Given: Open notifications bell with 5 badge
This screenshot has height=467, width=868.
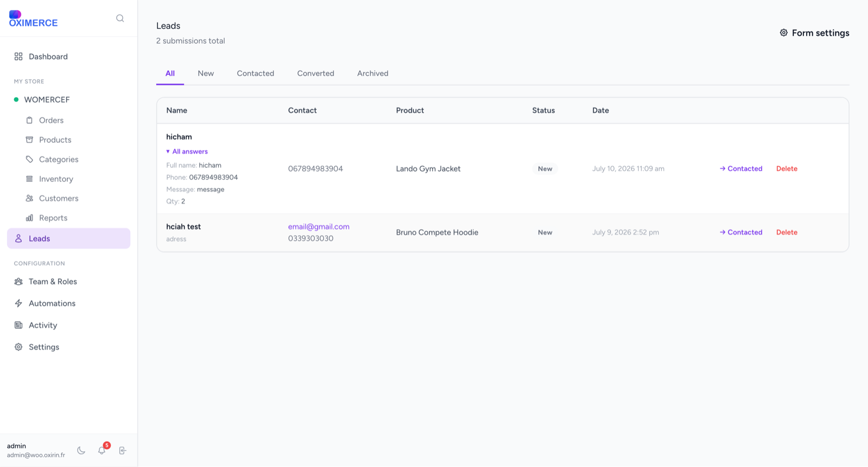Looking at the screenshot, I should [102, 450].
